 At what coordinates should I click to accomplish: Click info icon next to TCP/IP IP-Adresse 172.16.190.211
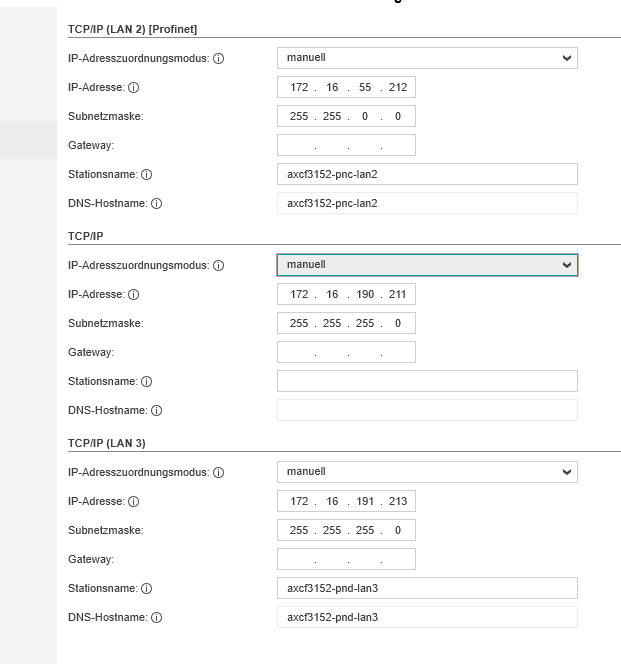133,295
